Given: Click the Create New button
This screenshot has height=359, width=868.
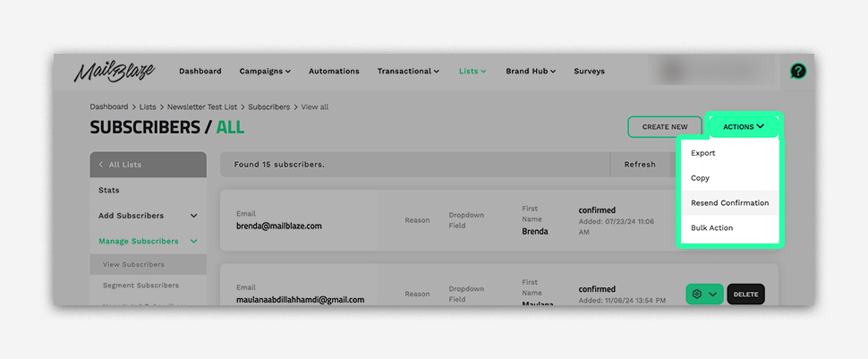Looking at the screenshot, I should [x=665, y=127].
